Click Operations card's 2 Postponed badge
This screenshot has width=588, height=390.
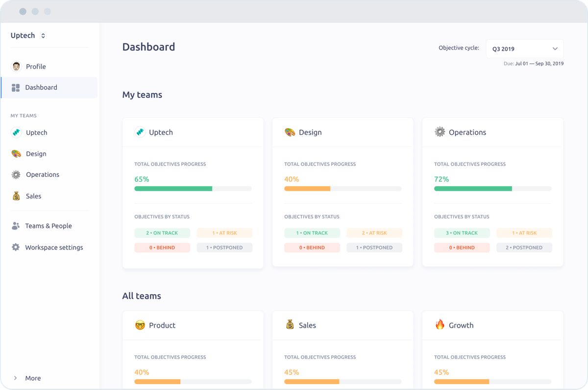tap(524, 248)
